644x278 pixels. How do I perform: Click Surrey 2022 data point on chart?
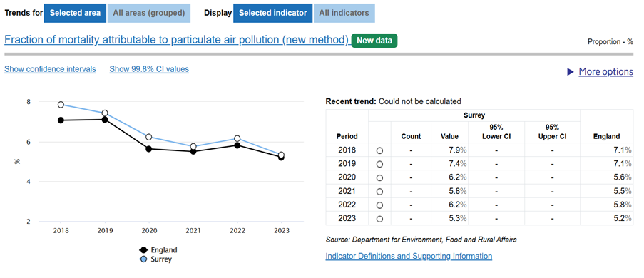[237, 139]
